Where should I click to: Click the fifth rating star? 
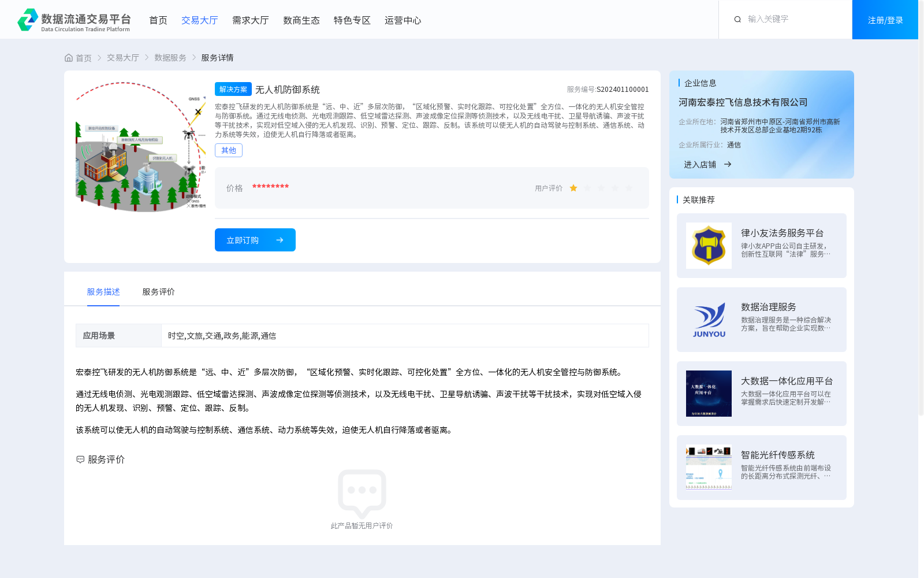point(629,188)
